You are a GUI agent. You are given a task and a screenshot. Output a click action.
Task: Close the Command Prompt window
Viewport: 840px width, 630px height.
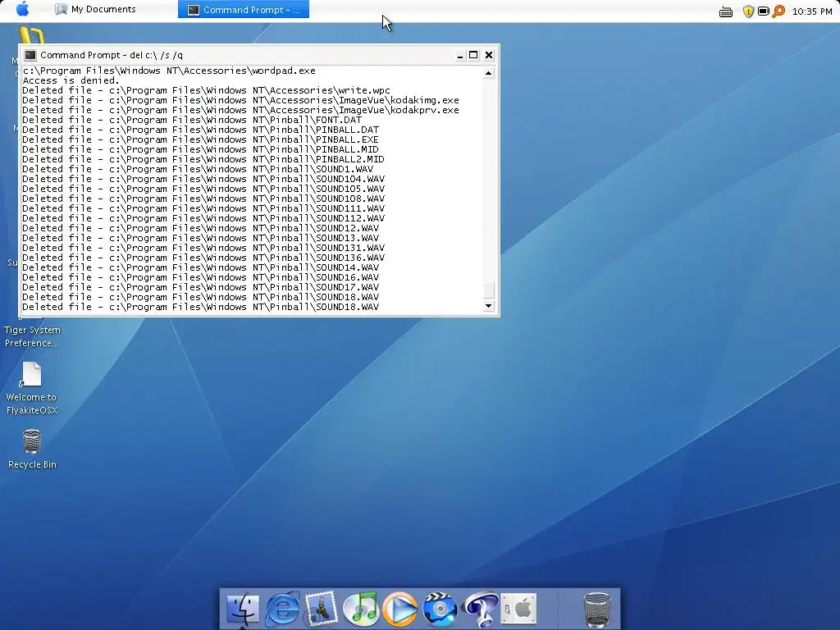(x=489, y=55)
